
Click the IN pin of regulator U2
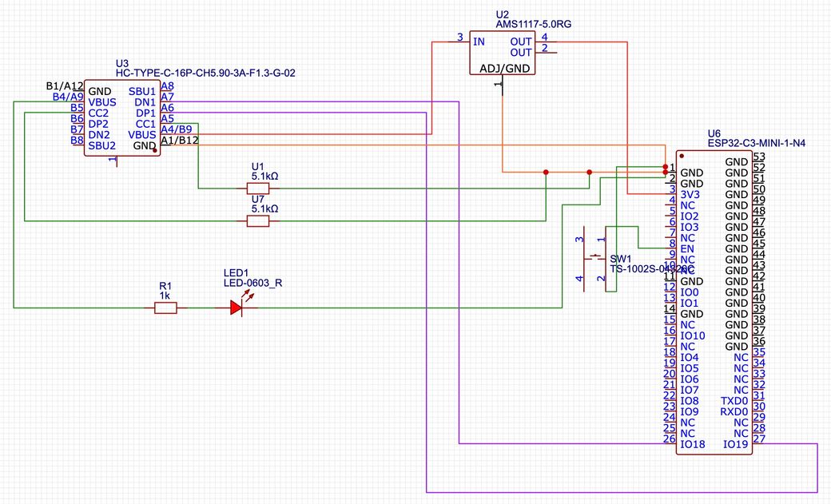coord(479,42)
